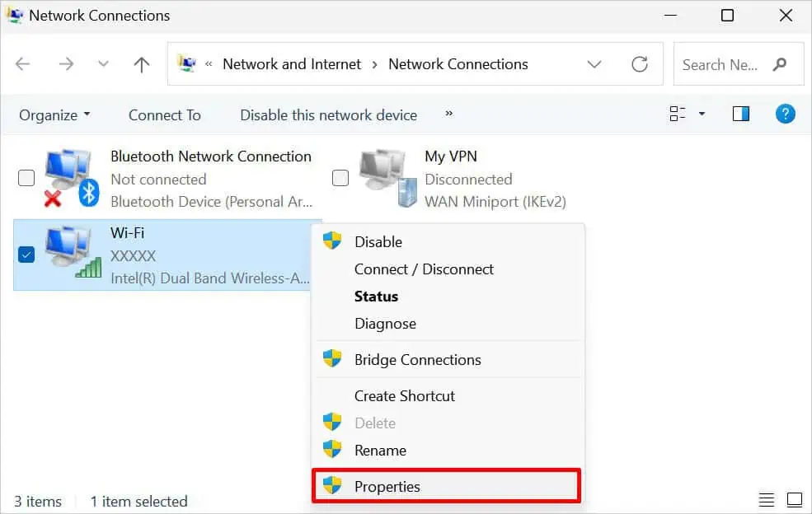
Task: Click the Refresh icon in the address bar
Action: tap(641, 63)
